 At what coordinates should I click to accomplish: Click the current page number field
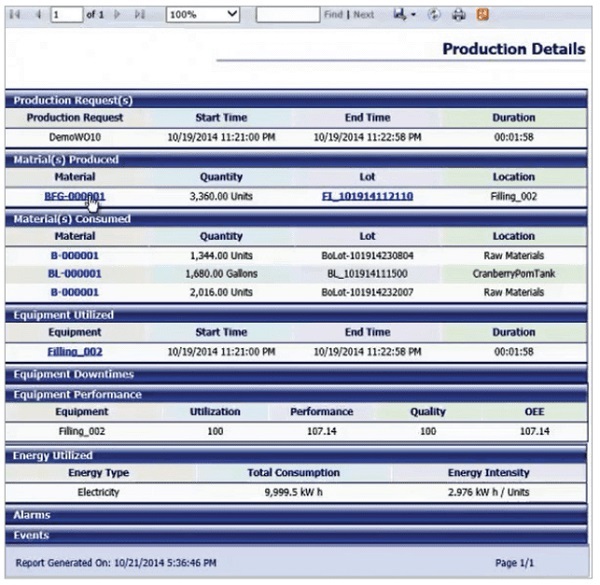(x=66, y=15)
